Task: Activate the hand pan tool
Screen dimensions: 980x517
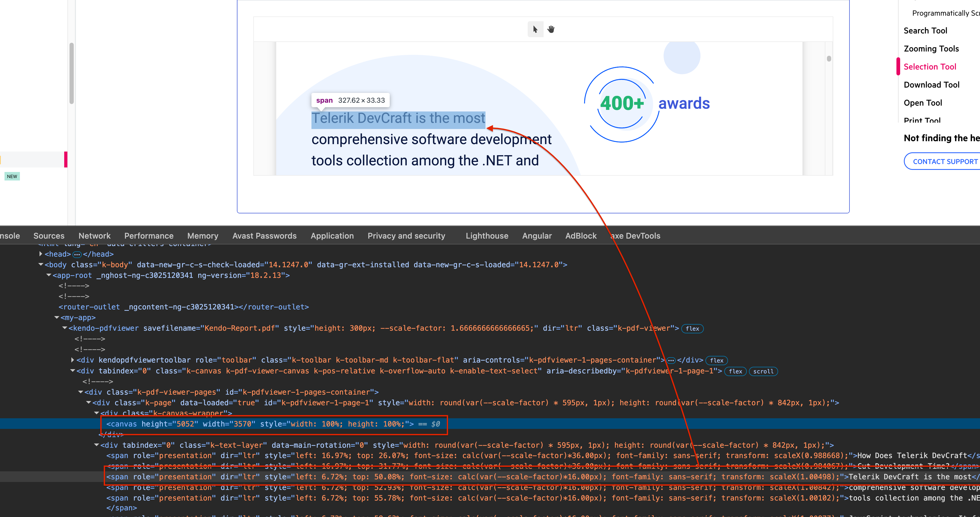Action: click(x=551, y=29)
